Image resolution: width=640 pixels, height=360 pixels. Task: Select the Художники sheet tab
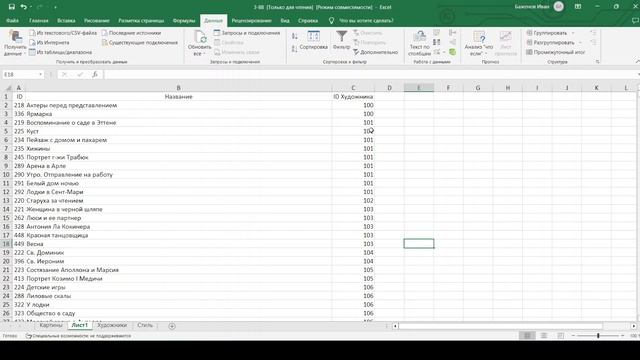click(x=112, y=325)
